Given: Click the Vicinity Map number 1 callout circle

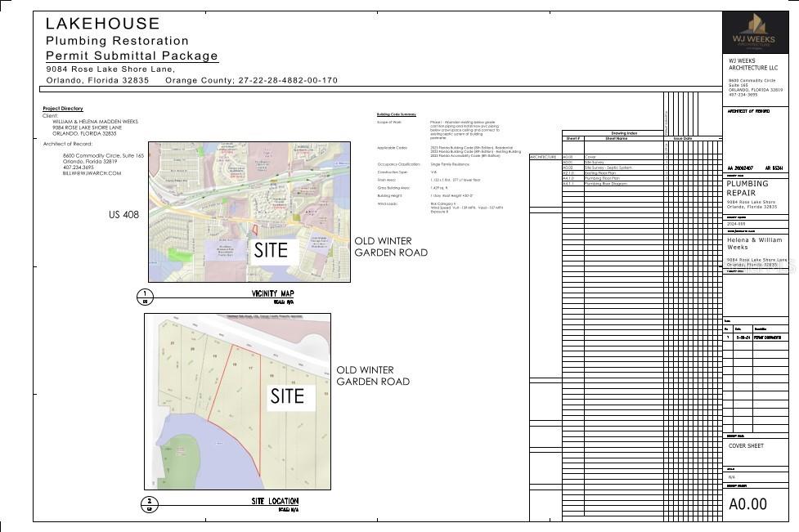Looking at the screenshot, I should tap(146, 295).
